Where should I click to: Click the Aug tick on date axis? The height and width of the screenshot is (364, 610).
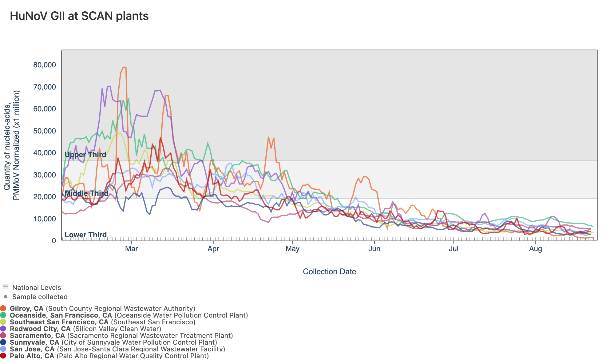coord(535,249)
